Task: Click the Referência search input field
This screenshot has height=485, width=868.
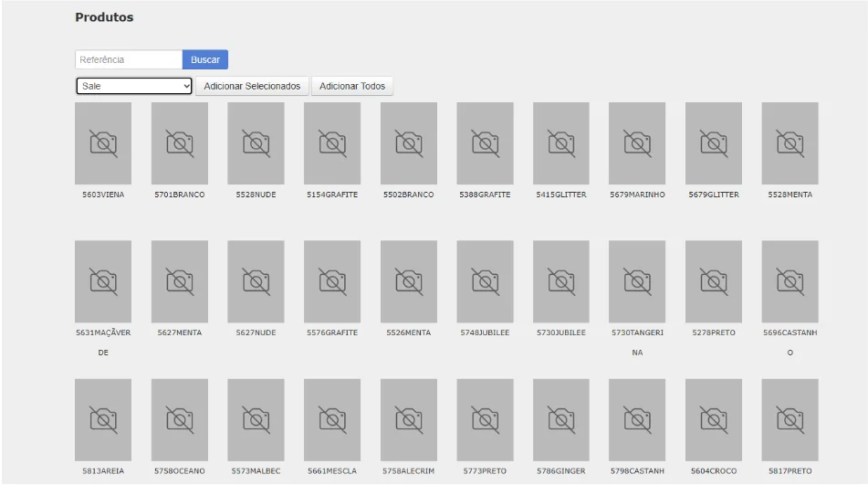Action: 129,59
